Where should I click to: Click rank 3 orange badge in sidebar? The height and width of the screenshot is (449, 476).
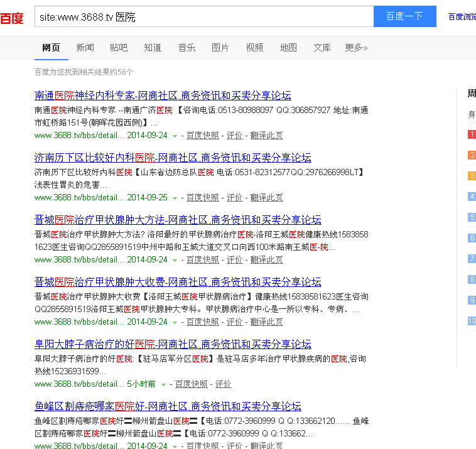click(x=472, y=176)
